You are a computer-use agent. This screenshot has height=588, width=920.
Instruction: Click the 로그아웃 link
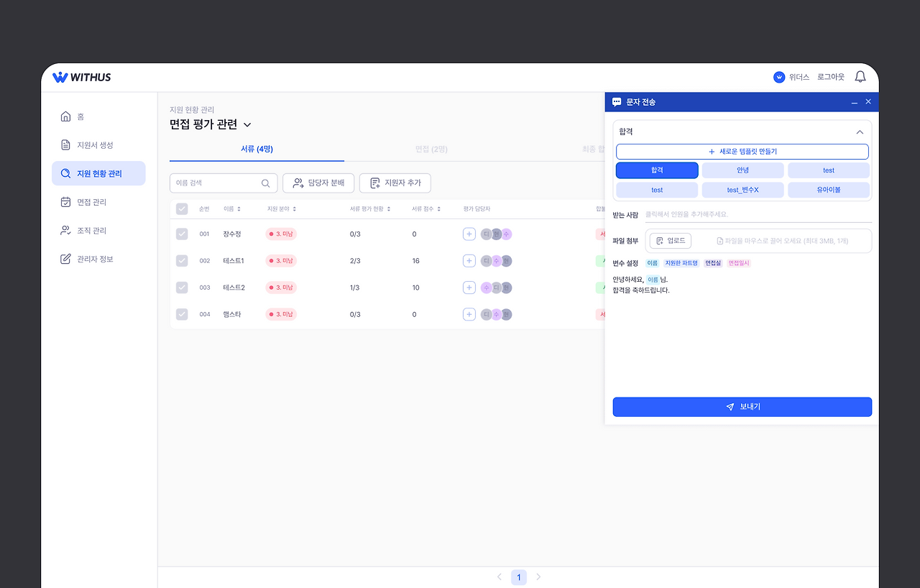tap(831, 77)
